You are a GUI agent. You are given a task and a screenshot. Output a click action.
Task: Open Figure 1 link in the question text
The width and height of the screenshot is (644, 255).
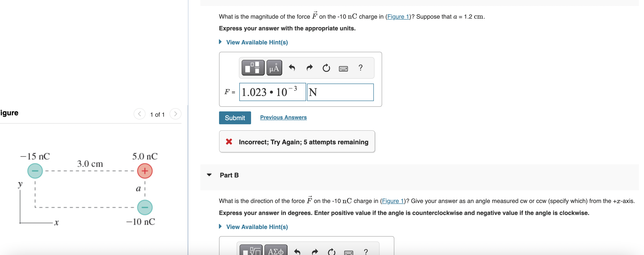point(398,17)
